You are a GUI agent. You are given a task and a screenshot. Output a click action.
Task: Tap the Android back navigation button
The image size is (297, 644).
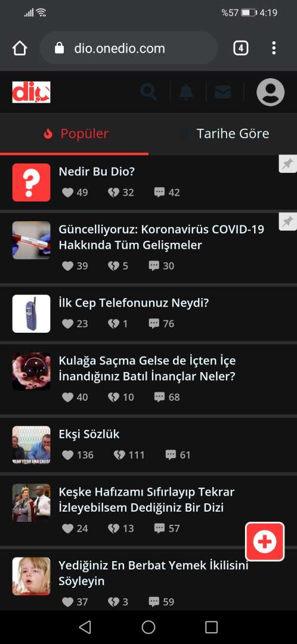click(x=85, y=627)
